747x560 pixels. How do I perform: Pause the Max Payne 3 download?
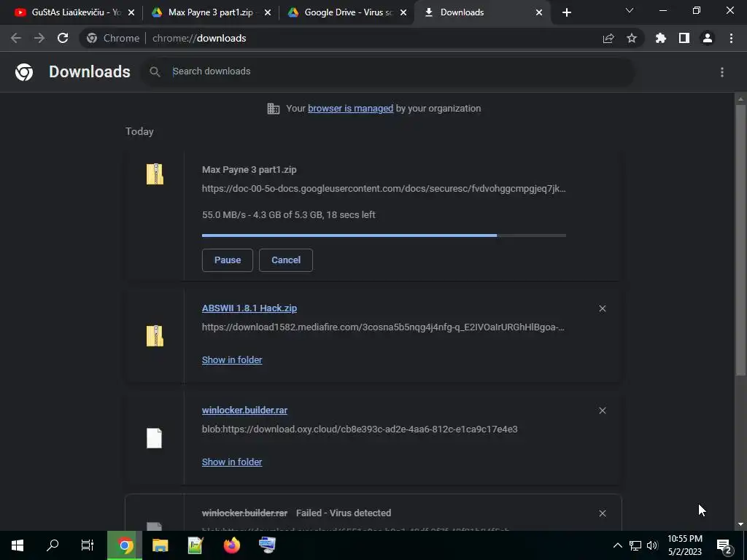click(228, 260)
